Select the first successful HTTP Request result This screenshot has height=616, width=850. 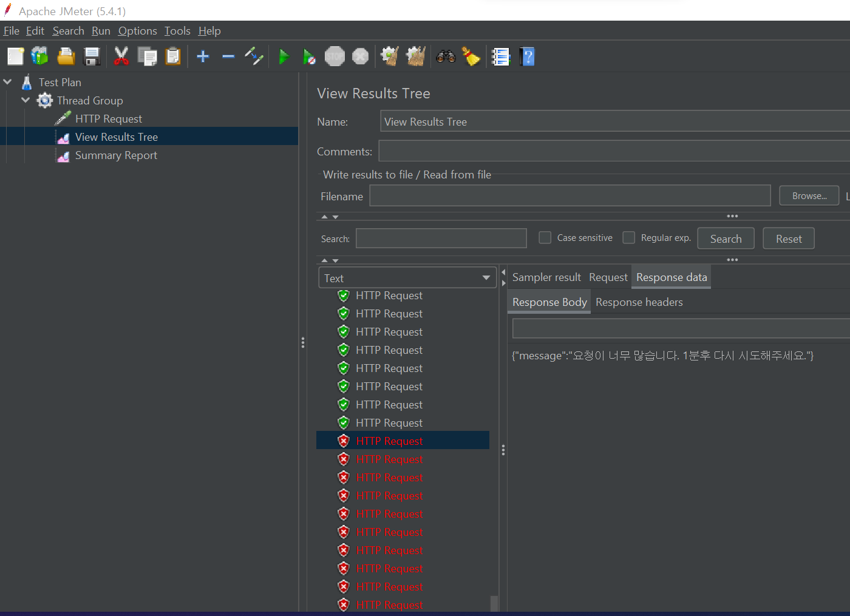(x=389, y=296)
